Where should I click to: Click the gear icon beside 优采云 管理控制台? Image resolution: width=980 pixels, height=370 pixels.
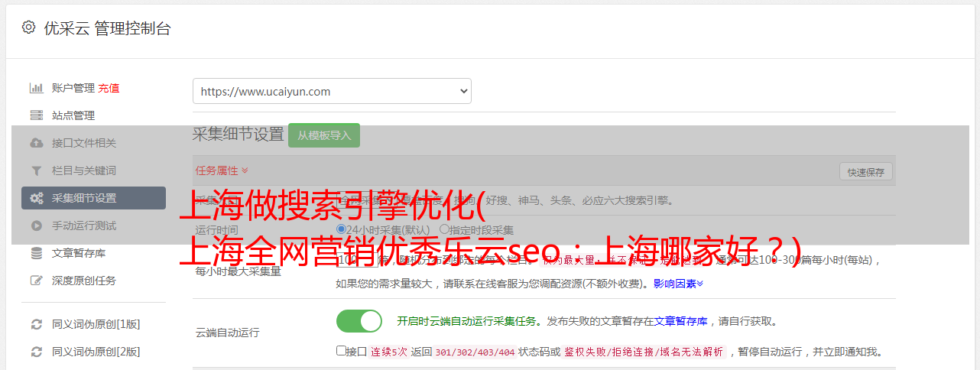click(x=28, y=28)
